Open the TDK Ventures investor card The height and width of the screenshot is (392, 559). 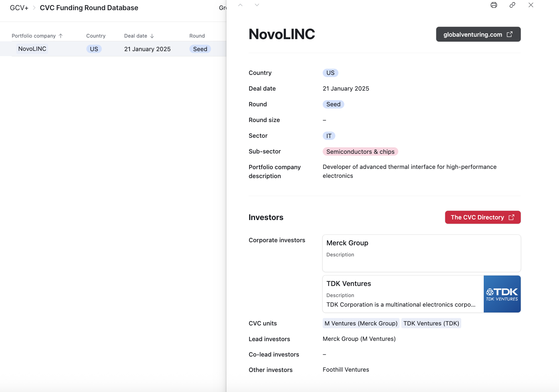[403, 294]
